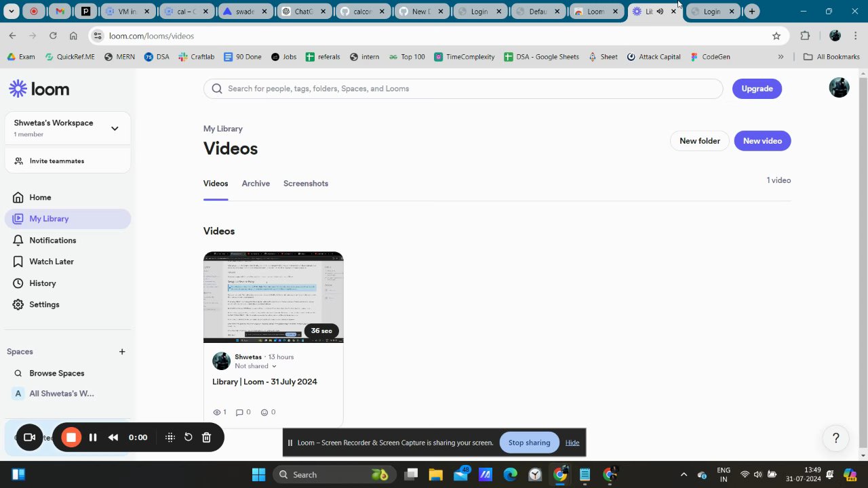Open the CodeGen bookmark
The height and width of the screenshot is (488, 868).
point(711,57)
